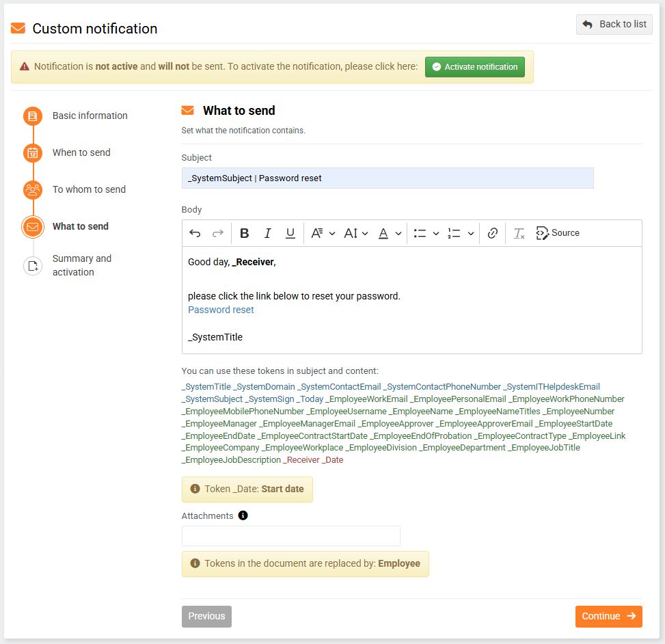This screenshot has width=665, height=644.
Task: Expand the bulleted list options
Action: [x=436, y=233]
